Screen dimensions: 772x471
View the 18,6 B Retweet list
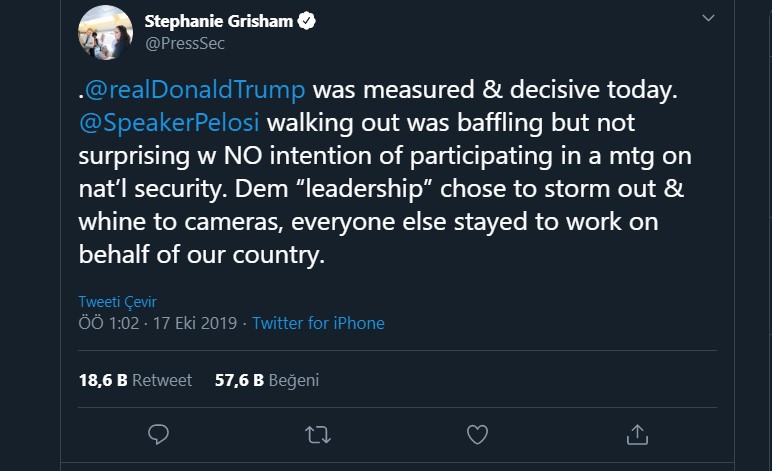point(135,380)
